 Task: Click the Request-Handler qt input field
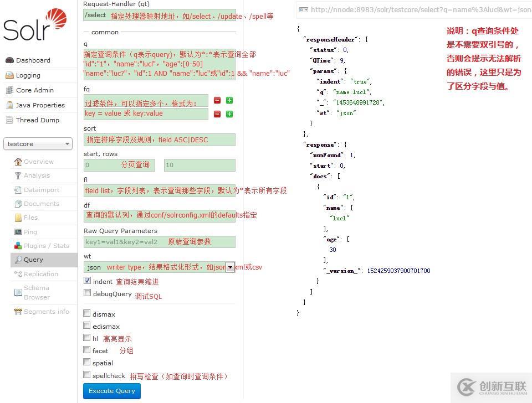pos(160,15)
